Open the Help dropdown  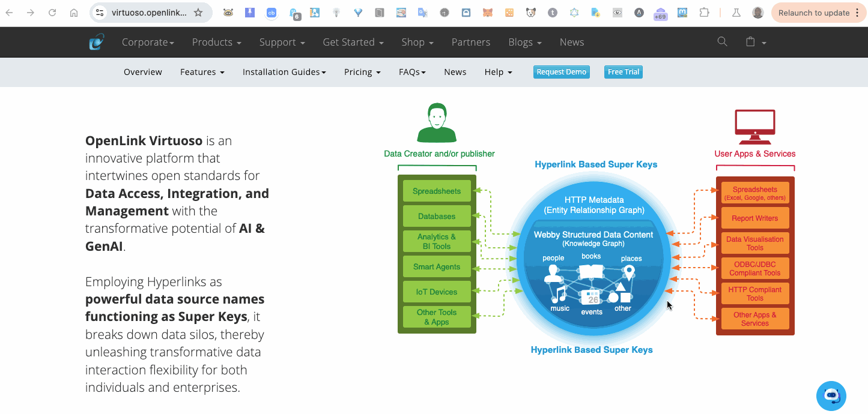499,72
